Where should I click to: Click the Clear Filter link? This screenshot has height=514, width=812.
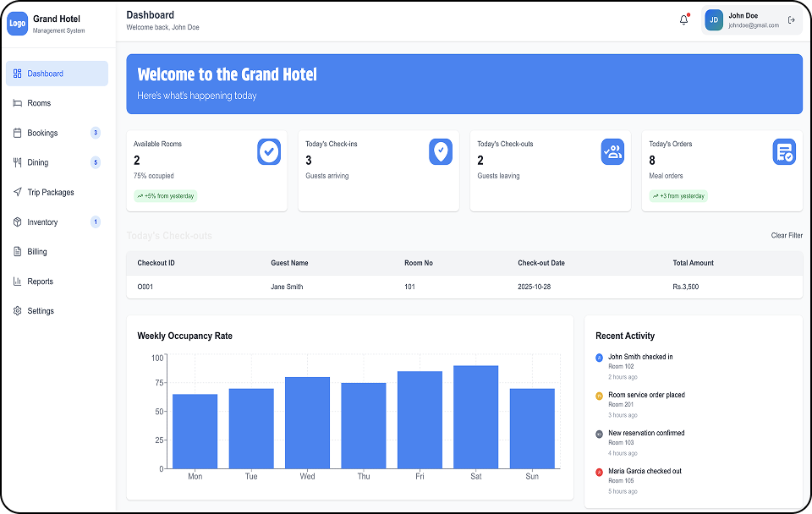pos(787,236)
